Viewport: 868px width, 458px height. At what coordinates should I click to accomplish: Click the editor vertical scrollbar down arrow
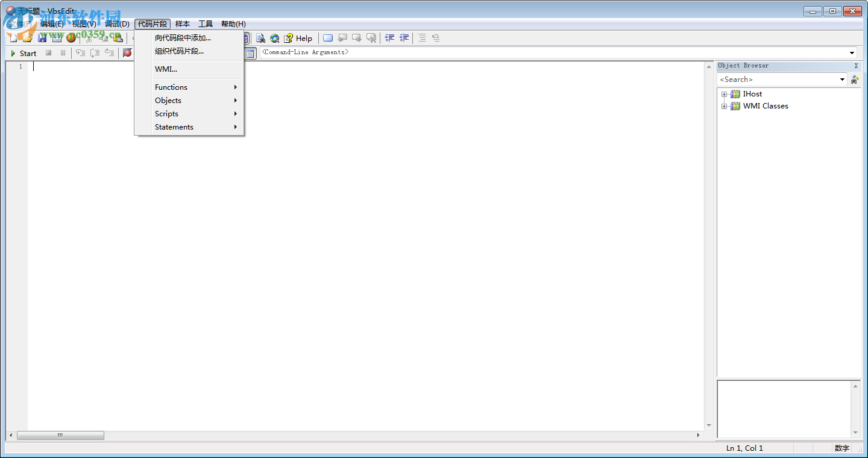[709, 425]
